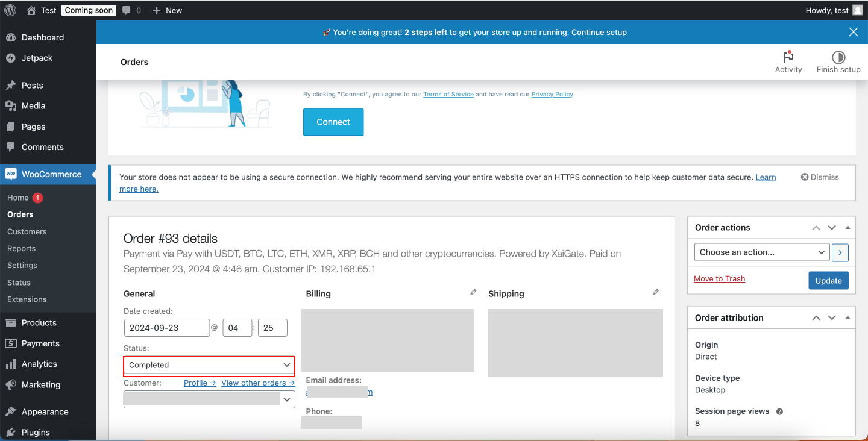Click the Date created input field
The image size is (868, 441).
[167, 327]
